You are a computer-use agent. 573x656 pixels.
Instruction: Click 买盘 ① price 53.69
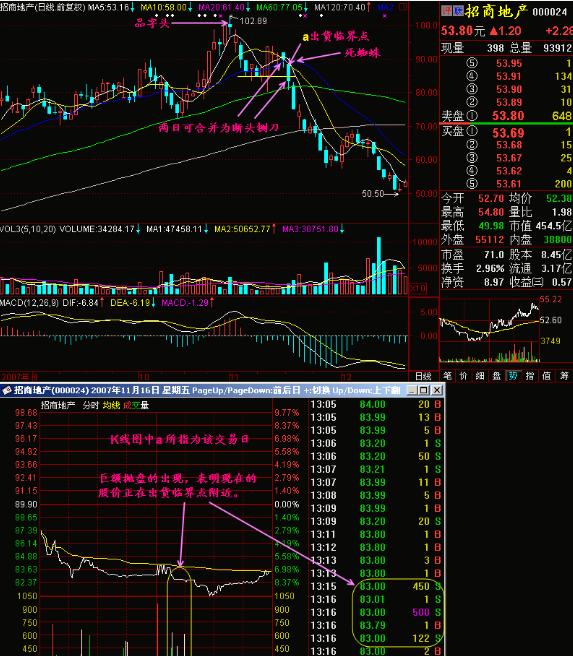click(508, 133)
